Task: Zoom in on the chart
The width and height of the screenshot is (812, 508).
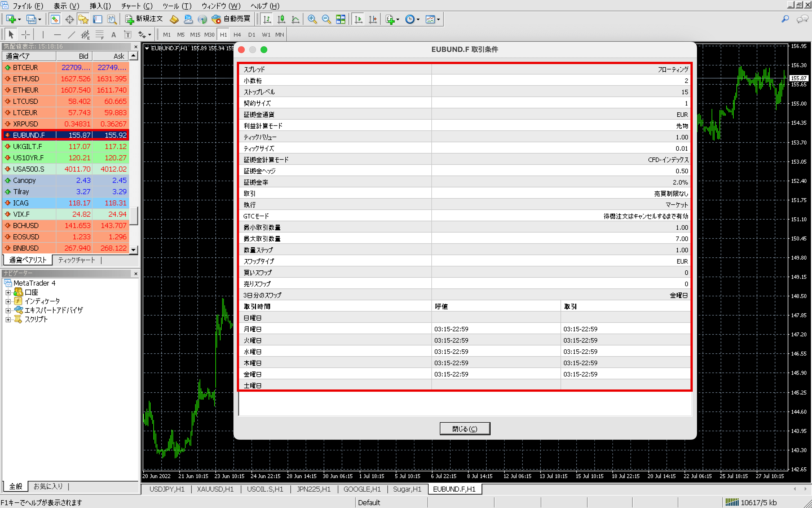Action: pos(312,19)
